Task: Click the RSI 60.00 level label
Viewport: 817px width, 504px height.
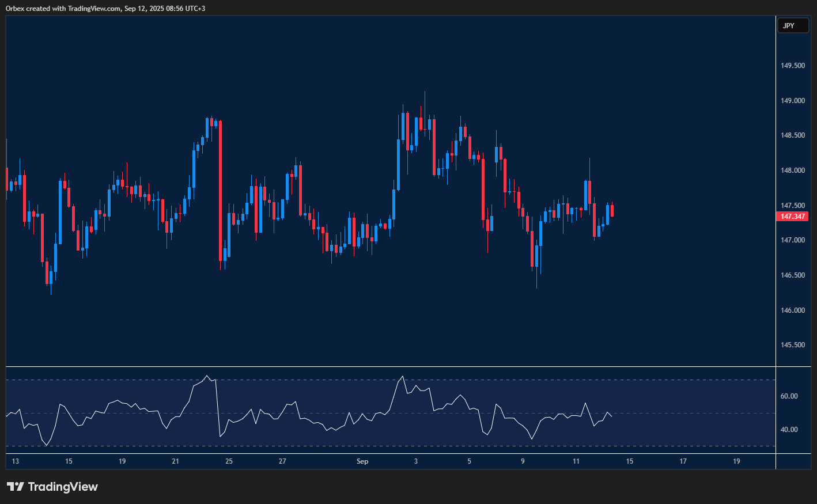Action: [789, 396]
